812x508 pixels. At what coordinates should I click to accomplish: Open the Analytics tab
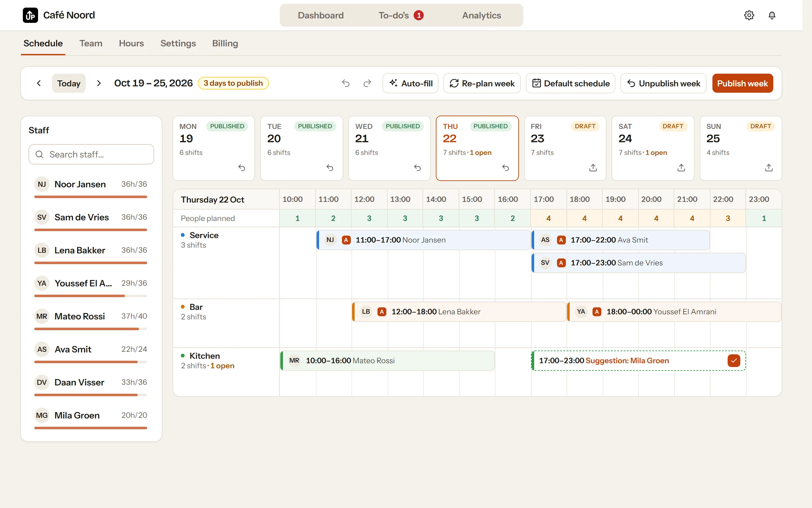(x=481, y=15)
